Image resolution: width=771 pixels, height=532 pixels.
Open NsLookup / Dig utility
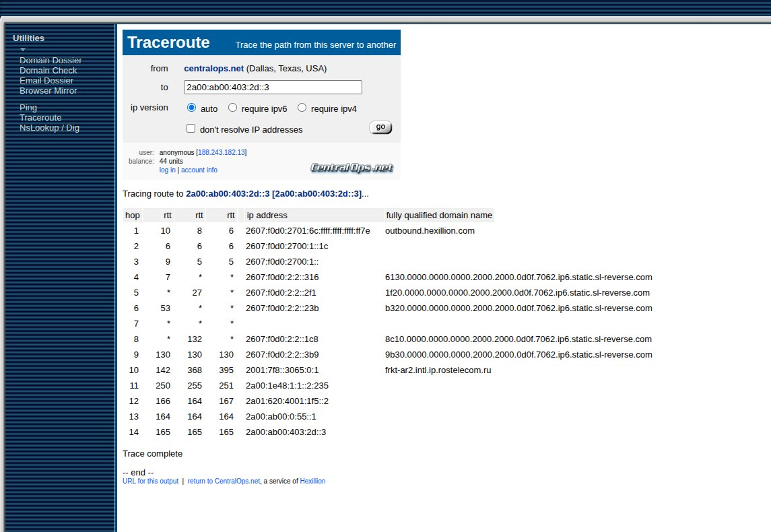tap(49, 128)
